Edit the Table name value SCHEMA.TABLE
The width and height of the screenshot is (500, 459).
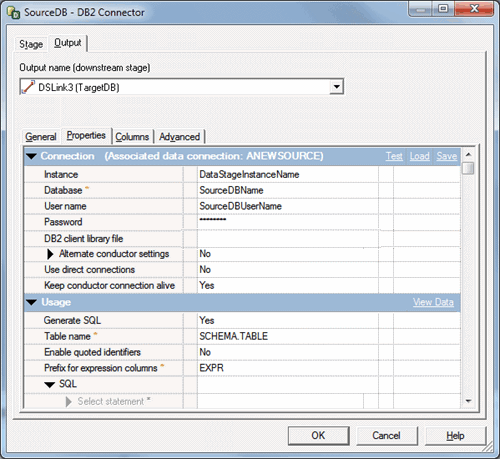[288, 336]
